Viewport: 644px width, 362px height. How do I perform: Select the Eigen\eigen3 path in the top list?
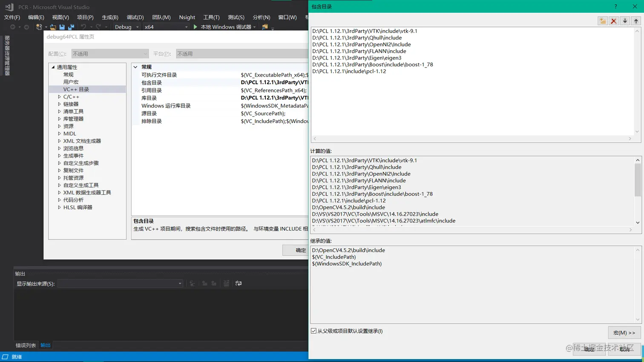(x=356, y=58)
